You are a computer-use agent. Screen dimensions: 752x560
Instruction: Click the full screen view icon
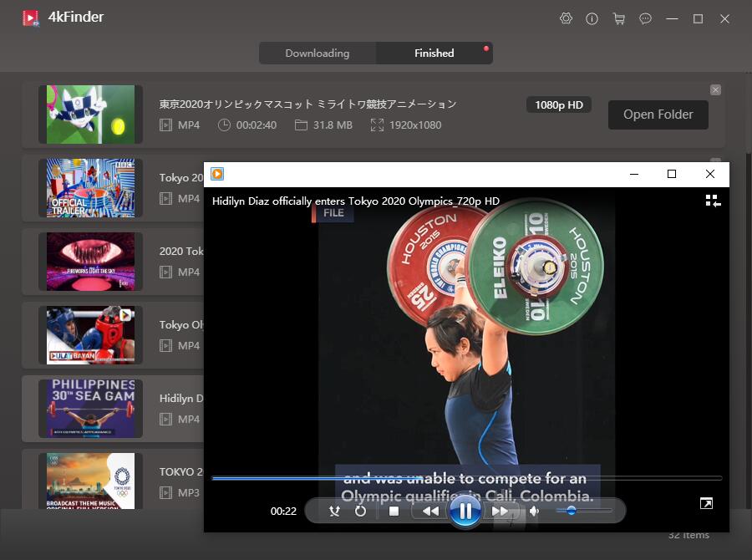(x=706, y=503)
